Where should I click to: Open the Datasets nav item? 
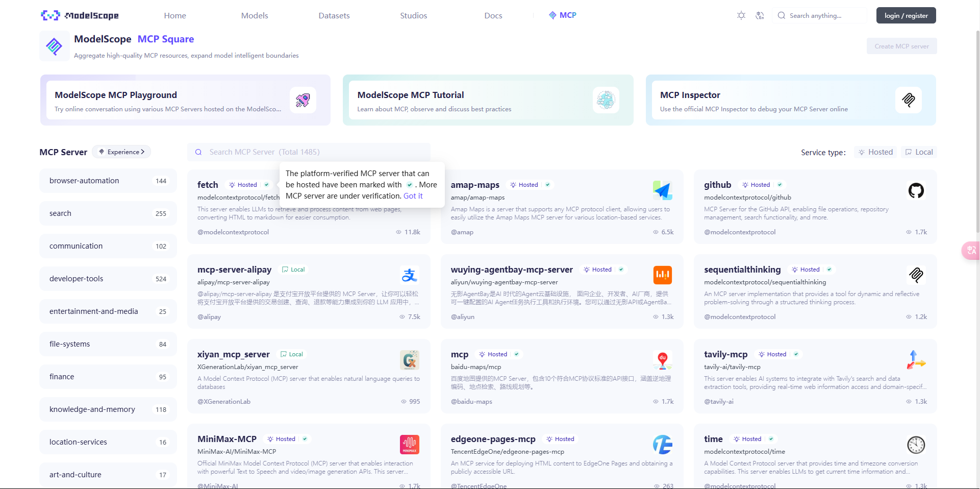334,15
